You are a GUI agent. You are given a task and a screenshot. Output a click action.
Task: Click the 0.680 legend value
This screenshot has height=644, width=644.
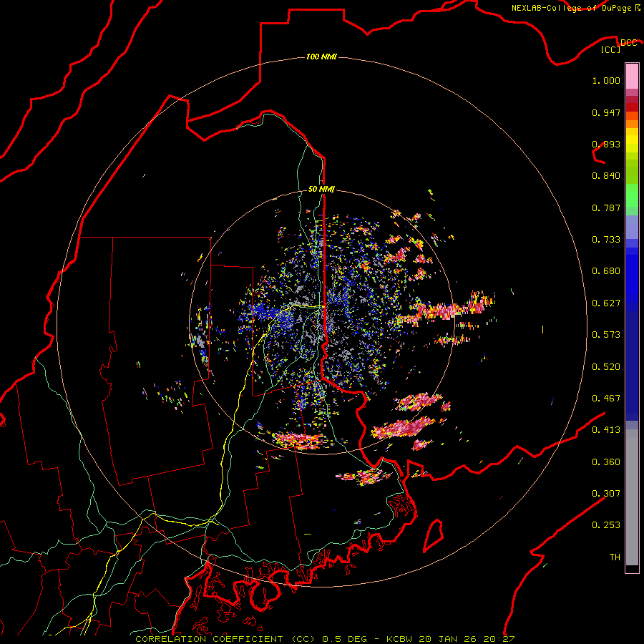pyautogui.click(x=606, y=271)
